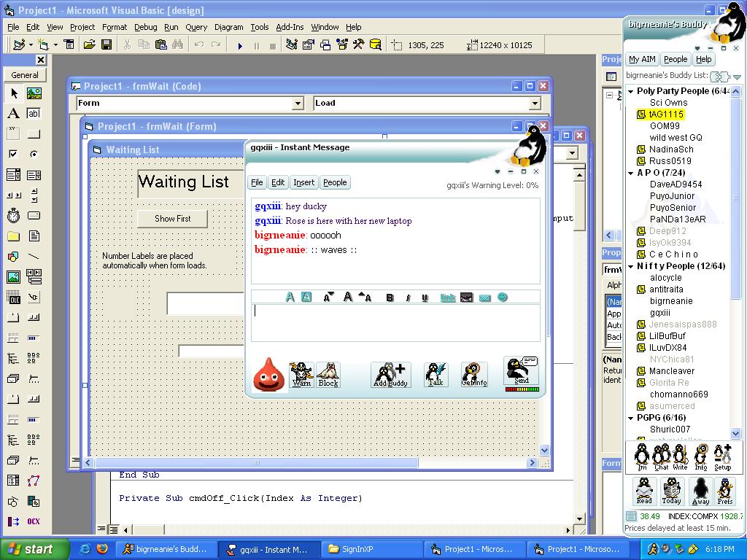Open the People menu in IM window
Screen dimensions: 747x560
coord(335,182)
